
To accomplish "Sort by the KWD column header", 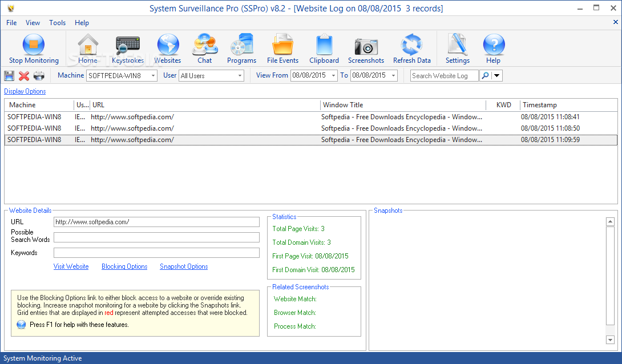I will click(503, 105).
